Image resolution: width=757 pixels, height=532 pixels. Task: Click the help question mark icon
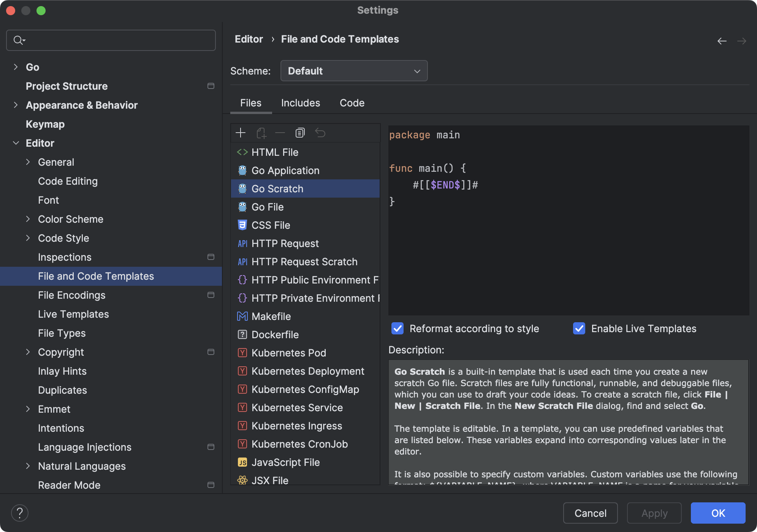tap(20, 513)
